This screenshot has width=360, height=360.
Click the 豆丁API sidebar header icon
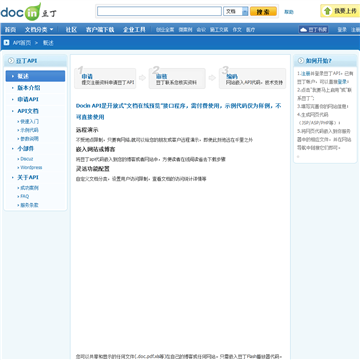[x=11, y=61]
